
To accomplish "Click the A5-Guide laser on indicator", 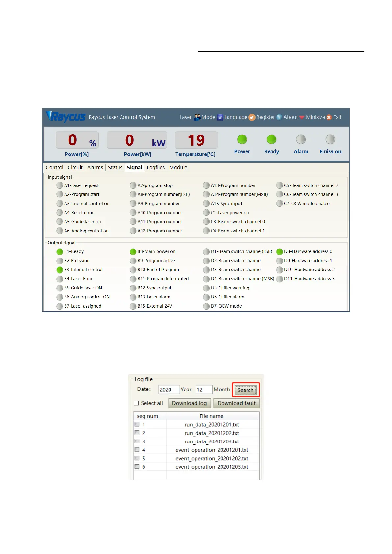I will (60, 222).
